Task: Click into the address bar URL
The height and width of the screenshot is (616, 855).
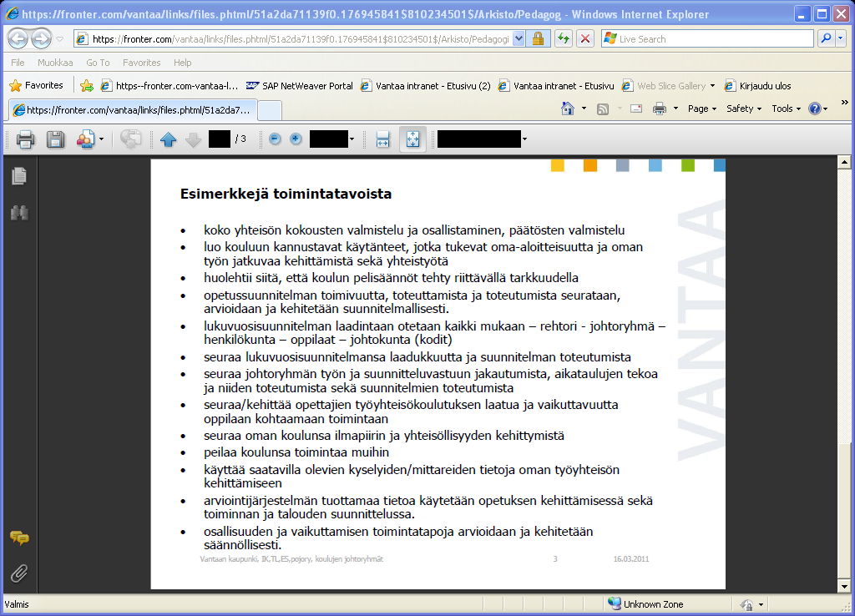Action: tap(301, 38)
